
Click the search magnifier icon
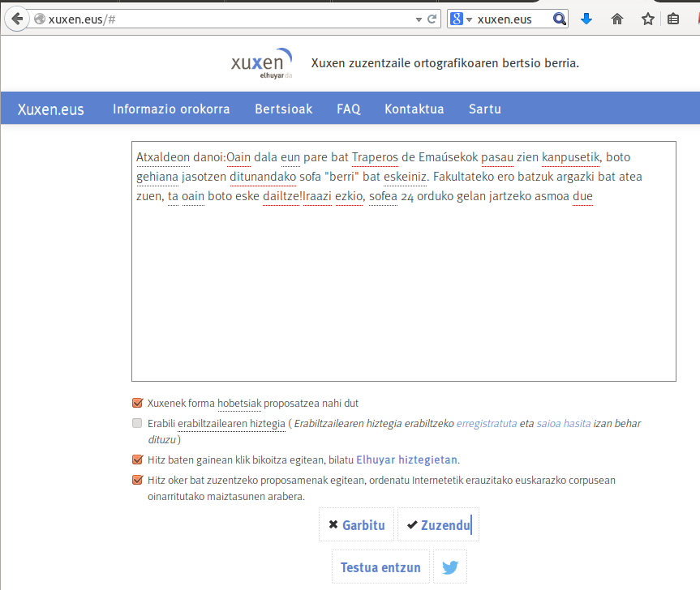tap(560, 19)
